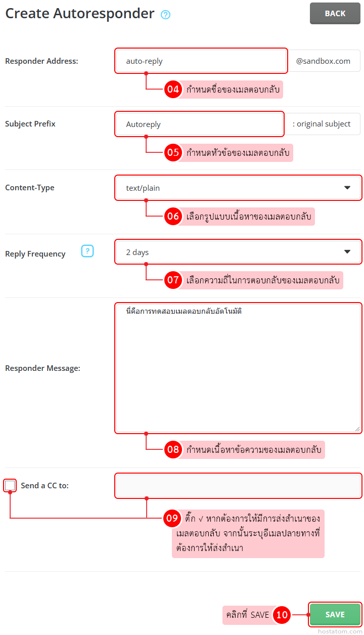Expand the Content-Type text/plain dropdown
The image size is (364, 635).
click(x=238, y=188)
